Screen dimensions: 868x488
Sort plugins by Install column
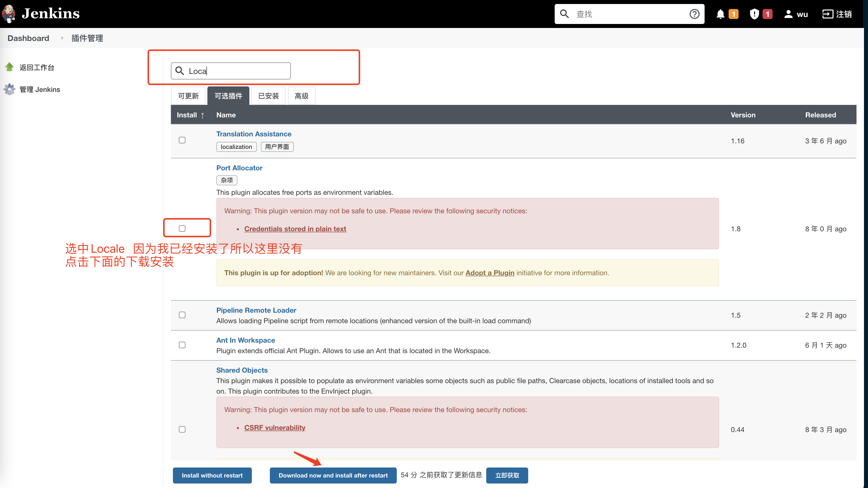point(190,115)
